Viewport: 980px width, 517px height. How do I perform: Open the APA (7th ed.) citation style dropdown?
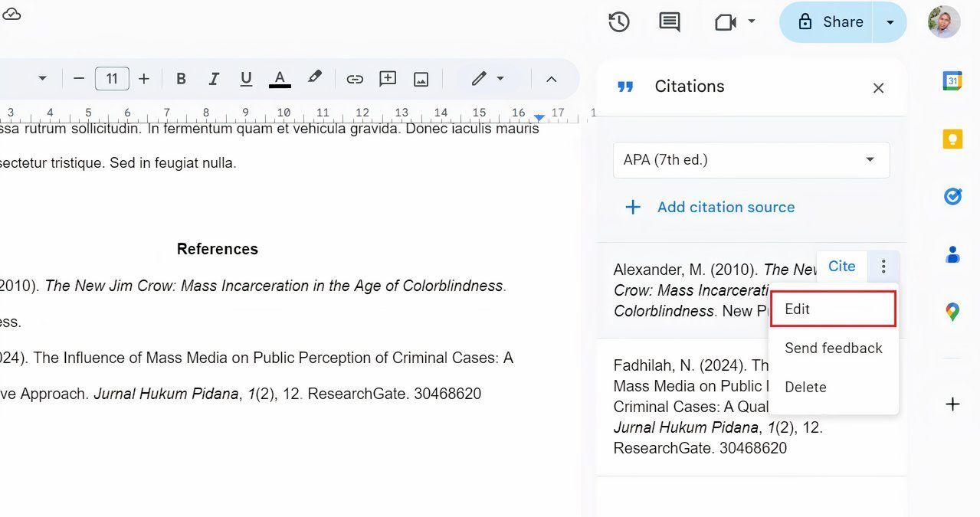pos(751,160)
